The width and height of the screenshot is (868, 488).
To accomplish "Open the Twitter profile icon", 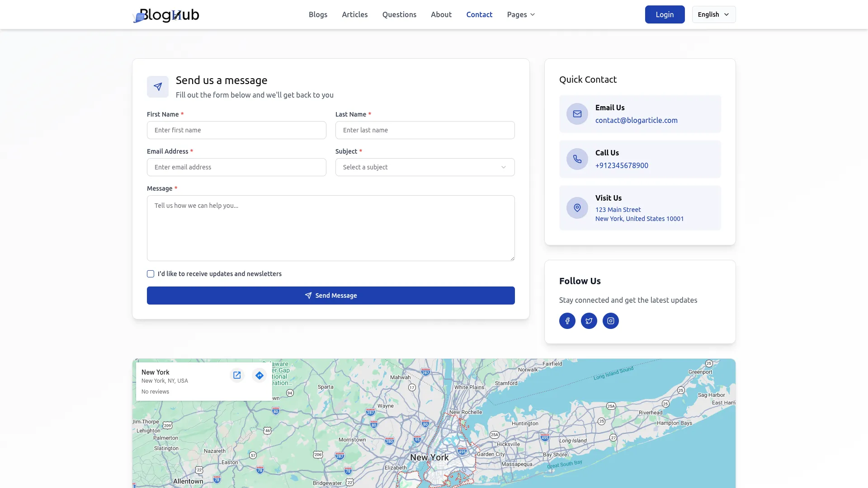I will tap(589, 321).
